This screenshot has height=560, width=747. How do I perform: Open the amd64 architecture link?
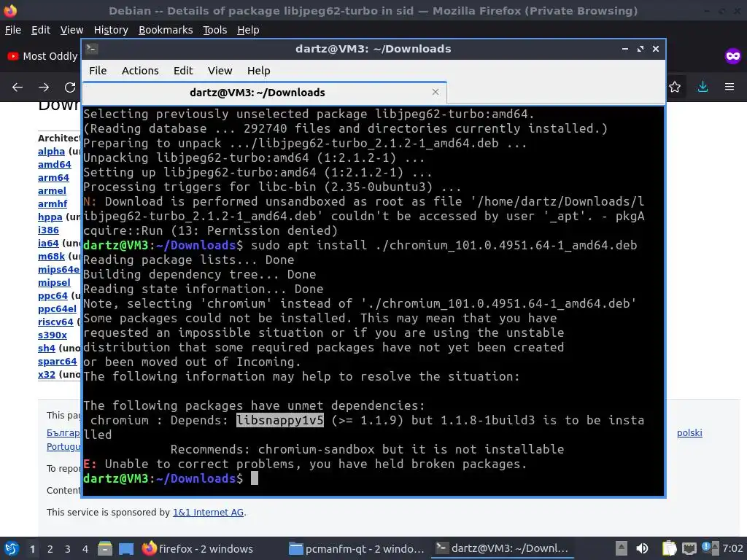coord(54,164)
